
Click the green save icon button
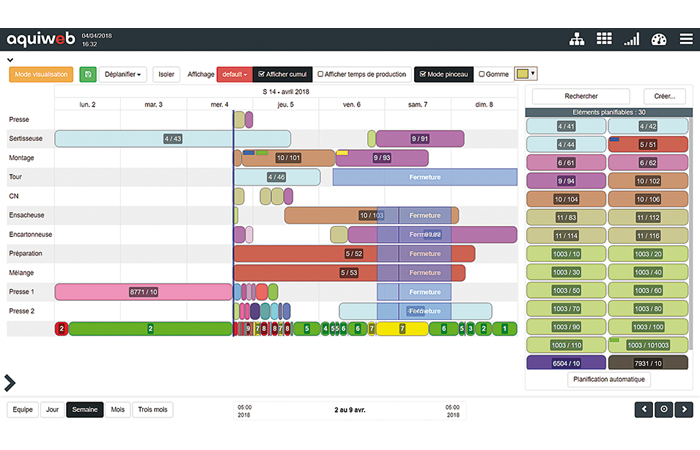(87, 74)
